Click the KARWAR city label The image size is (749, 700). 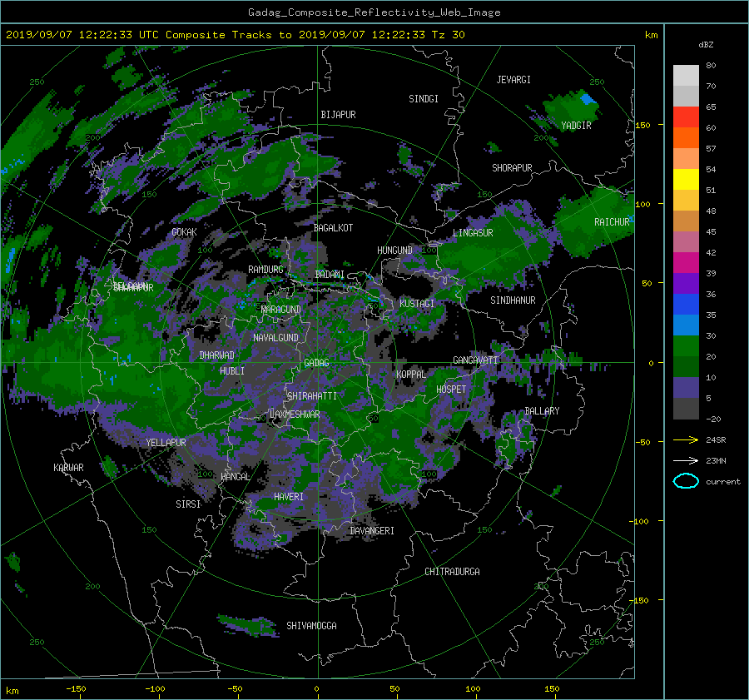point(68,468)
